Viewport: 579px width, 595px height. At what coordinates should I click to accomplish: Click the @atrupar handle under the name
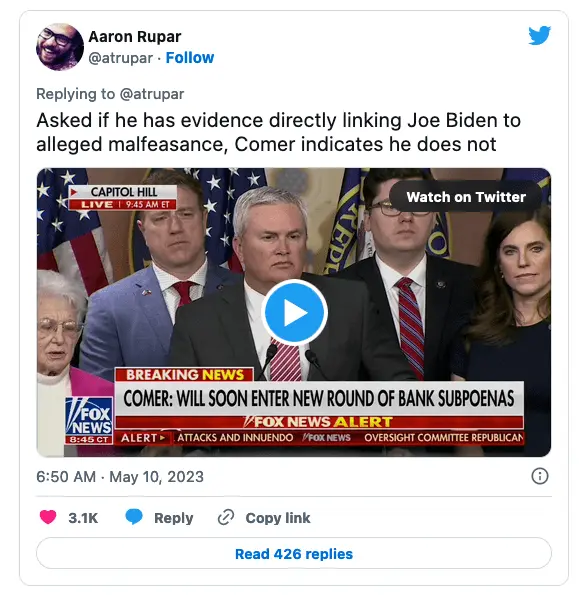[121, 58]
